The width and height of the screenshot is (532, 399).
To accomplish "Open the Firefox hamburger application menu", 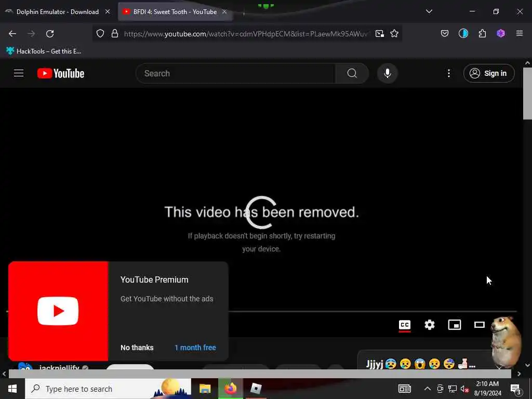I will [520, 33].
